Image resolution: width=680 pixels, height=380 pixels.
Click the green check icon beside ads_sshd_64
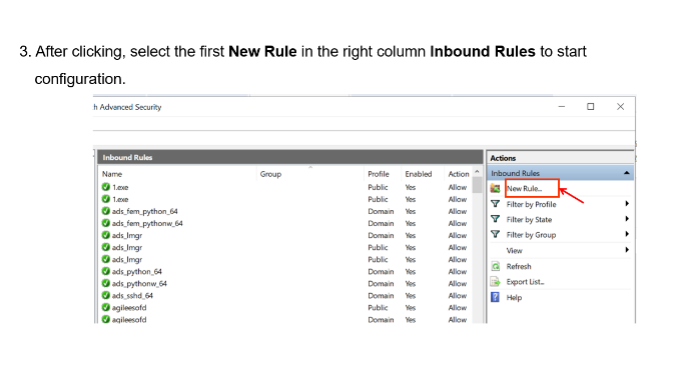pos(106,295)
